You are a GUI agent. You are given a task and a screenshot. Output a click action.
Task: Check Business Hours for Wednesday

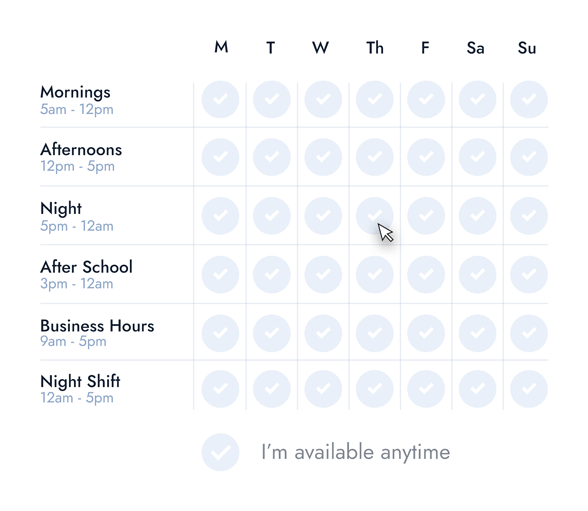point(323,333)
